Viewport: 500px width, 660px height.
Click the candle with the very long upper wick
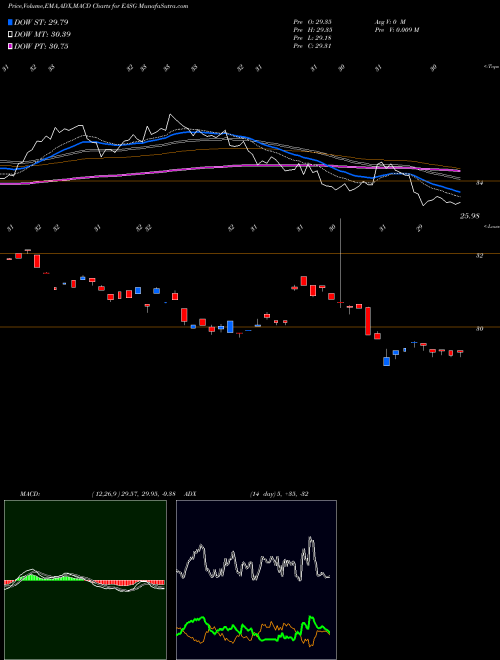click(x=340, y=263)
